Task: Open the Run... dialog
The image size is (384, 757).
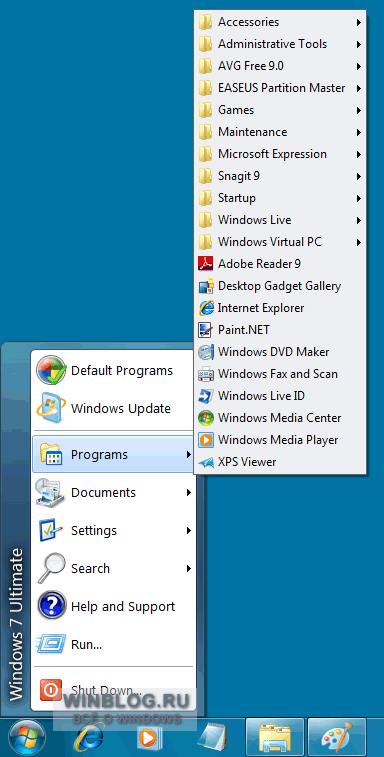Action: pyautogui.click(x=114, y=645)
